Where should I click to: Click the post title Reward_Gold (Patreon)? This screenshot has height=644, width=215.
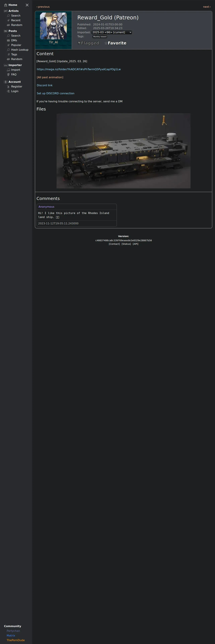point(108,18)
